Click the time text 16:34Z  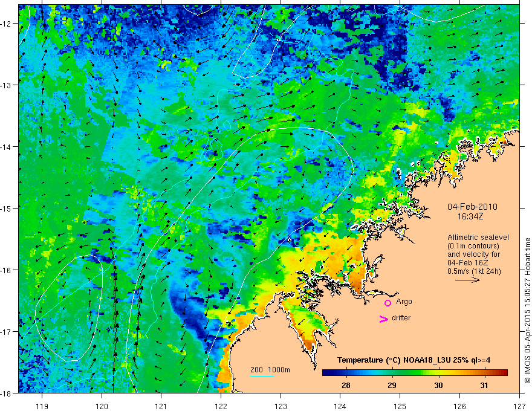coord(470,216)
